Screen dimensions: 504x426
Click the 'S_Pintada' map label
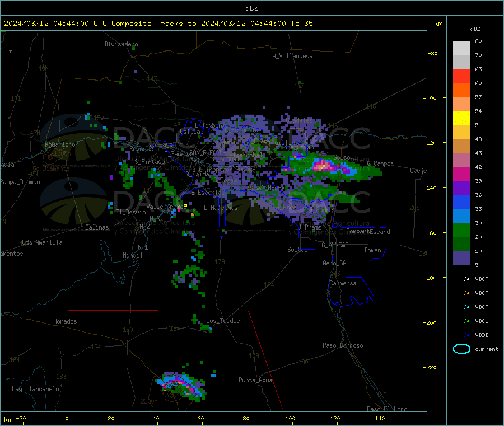tap(150, 162)
